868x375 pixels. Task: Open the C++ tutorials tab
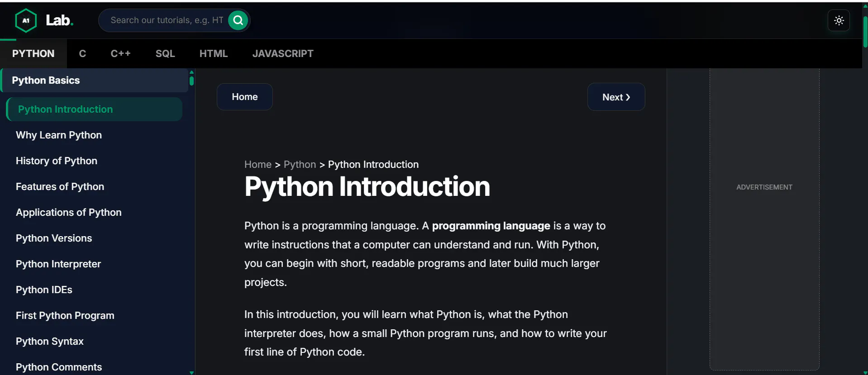pos(120,53)
